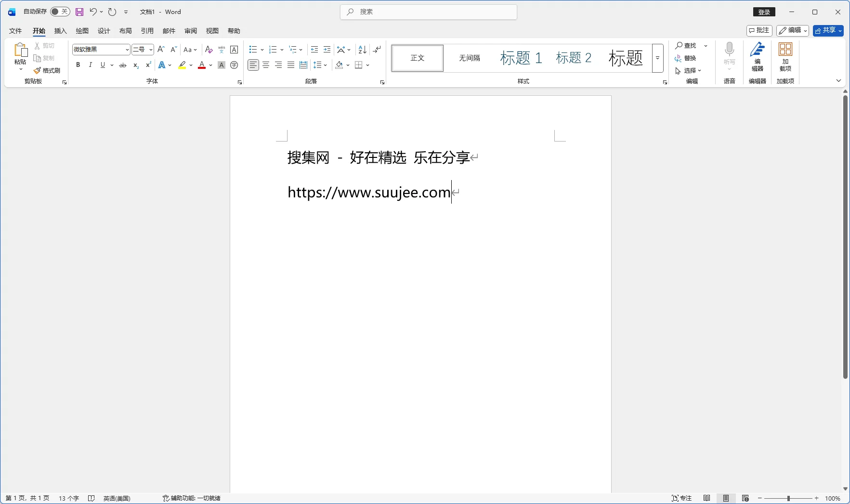
Task: Click the red font color swatch
Action: tap(202, 65)
